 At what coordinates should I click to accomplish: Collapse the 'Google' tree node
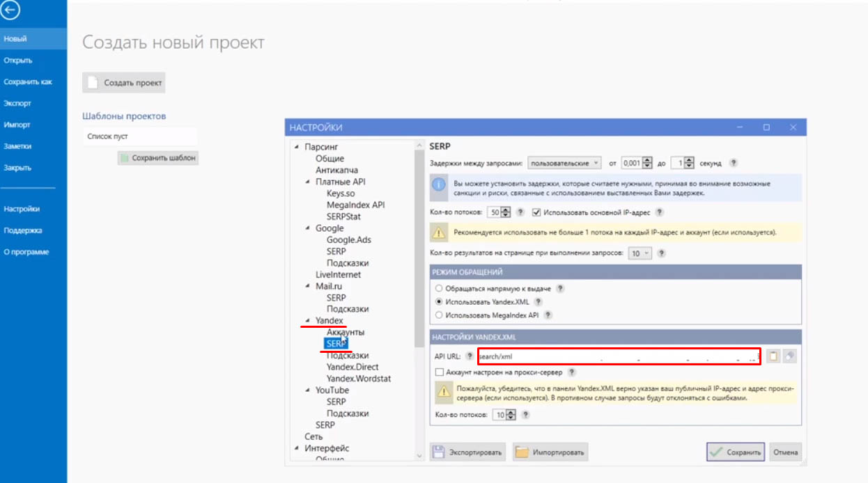(308, 228)
